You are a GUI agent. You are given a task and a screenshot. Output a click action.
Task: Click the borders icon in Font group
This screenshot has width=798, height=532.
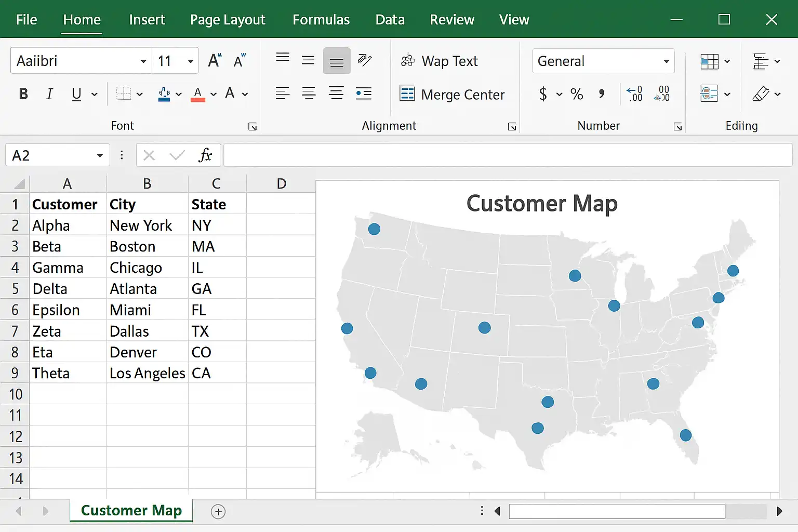tap(124, 94)
